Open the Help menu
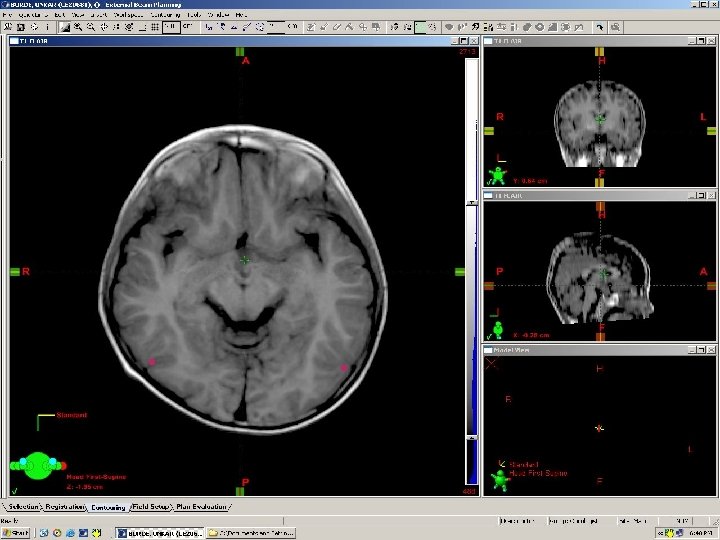Screen dimensions: 720x540 [x=241, y=15]
